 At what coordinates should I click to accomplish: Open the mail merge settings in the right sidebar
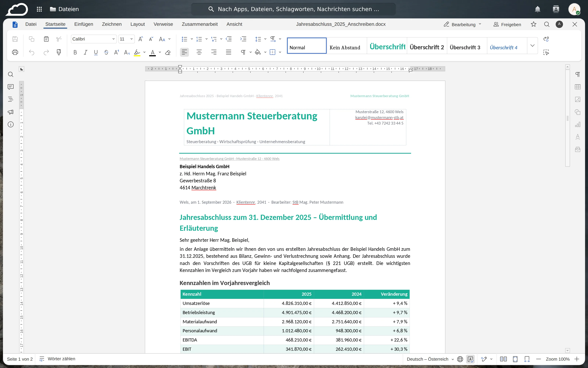(x=578, y=149)
